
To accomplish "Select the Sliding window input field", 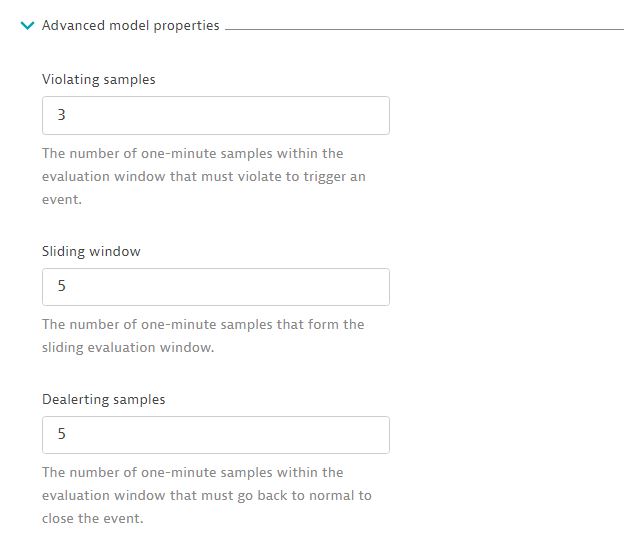I will tap(215, 287).
